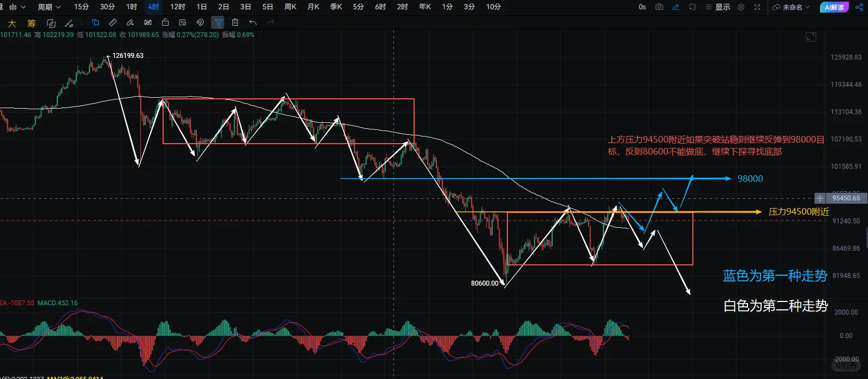Screen dimensions: 868x379
Task: Click the candlestick pattern icon
Action: (x=148, y=22)
